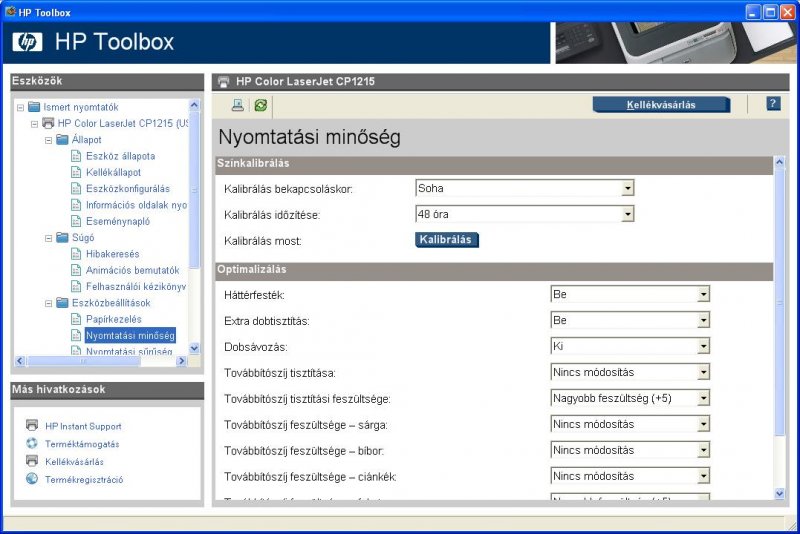Click the Ismert nyomtatók folder icon
Image resolution: width=800 pixels, height=534 pixels.
(x=34, y=107)
